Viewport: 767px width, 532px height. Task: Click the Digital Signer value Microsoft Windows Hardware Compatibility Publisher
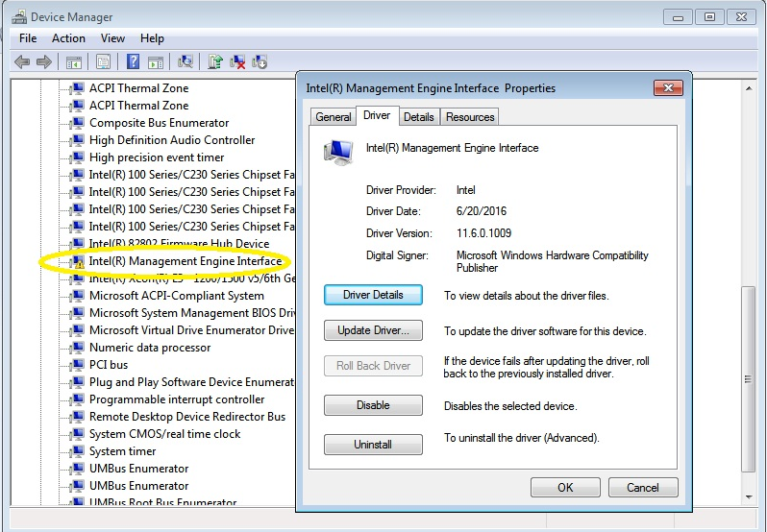click(553, 261)
